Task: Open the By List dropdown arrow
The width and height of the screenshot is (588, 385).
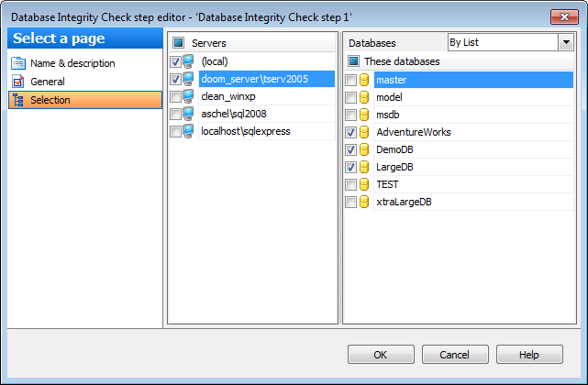Action: 566,42
